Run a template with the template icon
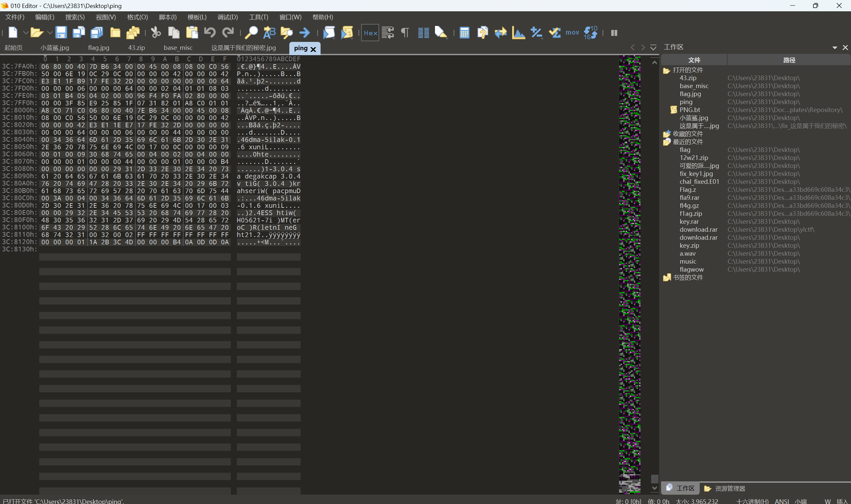This screenshot has height=504, width=851. click(x=347, y=33)
